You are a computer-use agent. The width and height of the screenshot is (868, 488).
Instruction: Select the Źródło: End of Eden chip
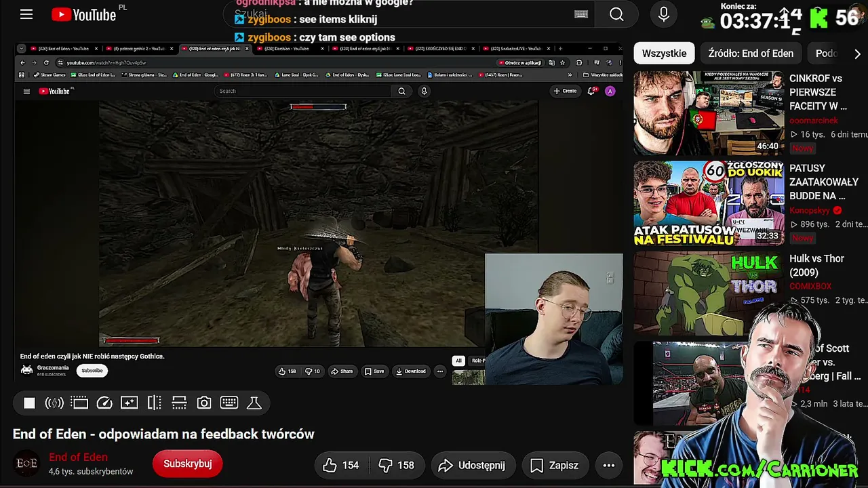click(x=751, y=53)
